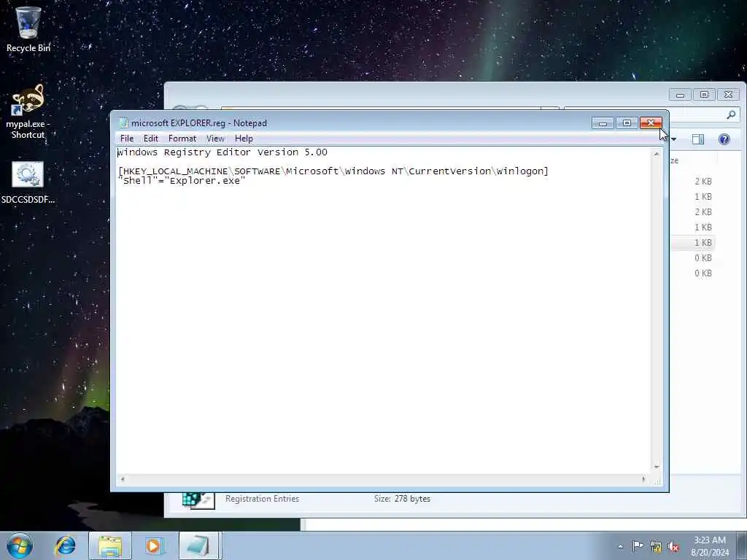Screen dimensions: 747x560
Task: Select the SDCCSDSDF desktop file icon
Action: pos(28,182)
